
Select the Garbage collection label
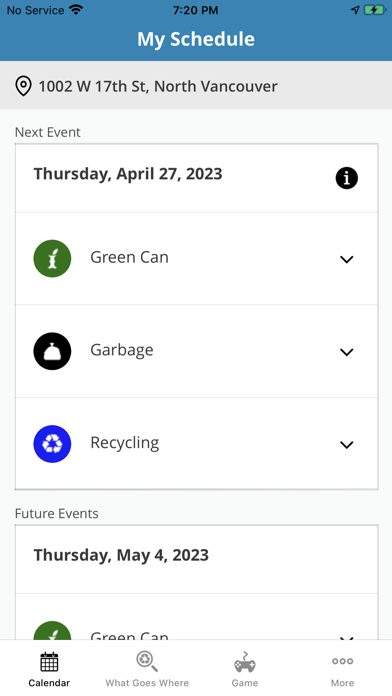point(122,350)
